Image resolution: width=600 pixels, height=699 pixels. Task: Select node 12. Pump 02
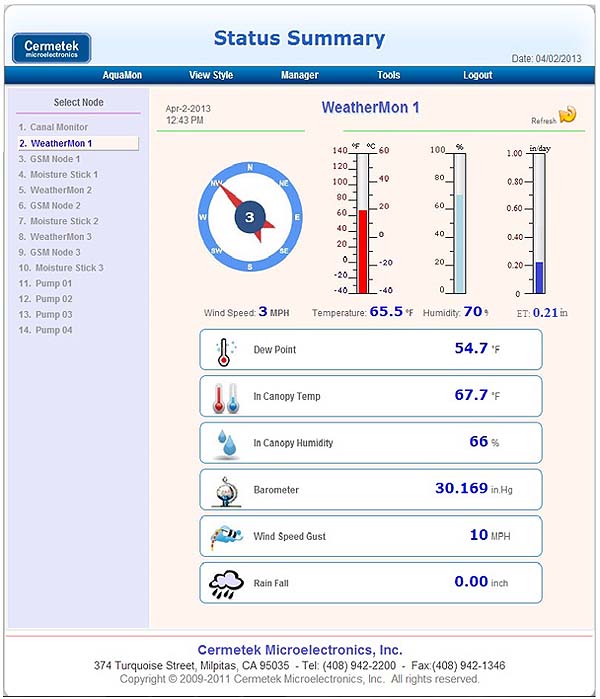point(45,299)
